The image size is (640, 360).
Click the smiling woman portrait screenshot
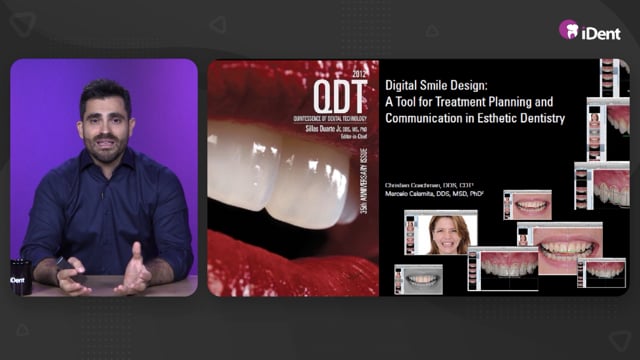point(441,233)
